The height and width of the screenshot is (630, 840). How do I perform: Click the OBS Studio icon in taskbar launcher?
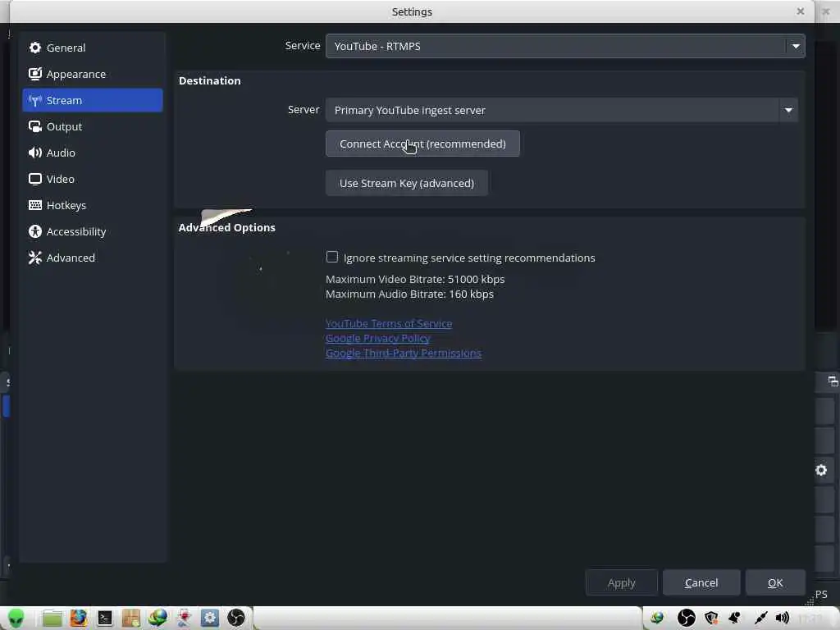point(235,619)
